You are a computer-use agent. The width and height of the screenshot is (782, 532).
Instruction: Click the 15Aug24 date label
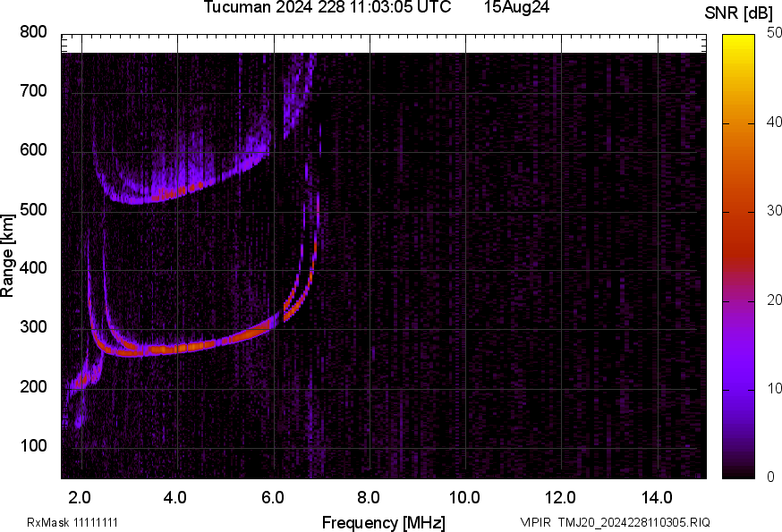click(516, 7)
